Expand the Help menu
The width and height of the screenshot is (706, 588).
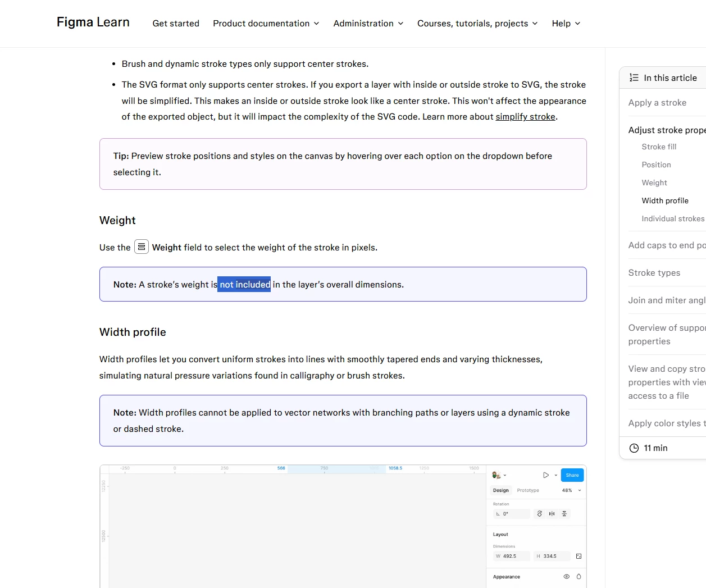566,24
